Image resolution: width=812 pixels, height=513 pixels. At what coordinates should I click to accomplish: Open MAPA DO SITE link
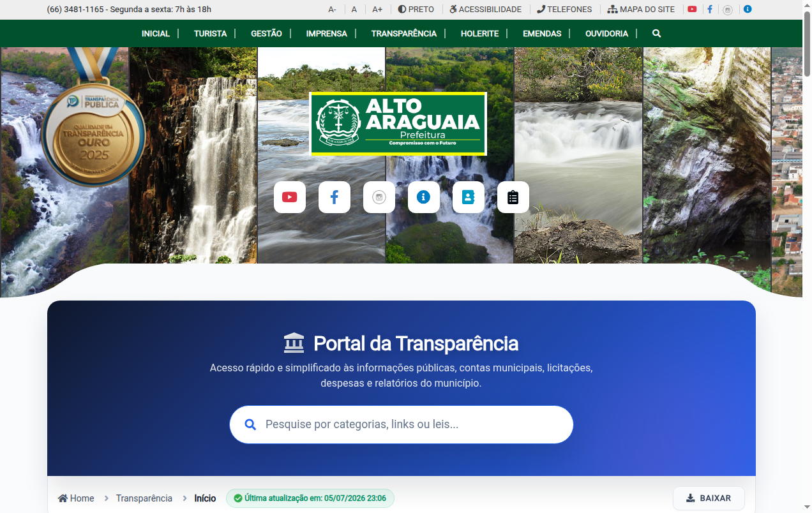[x=642, y=10]
